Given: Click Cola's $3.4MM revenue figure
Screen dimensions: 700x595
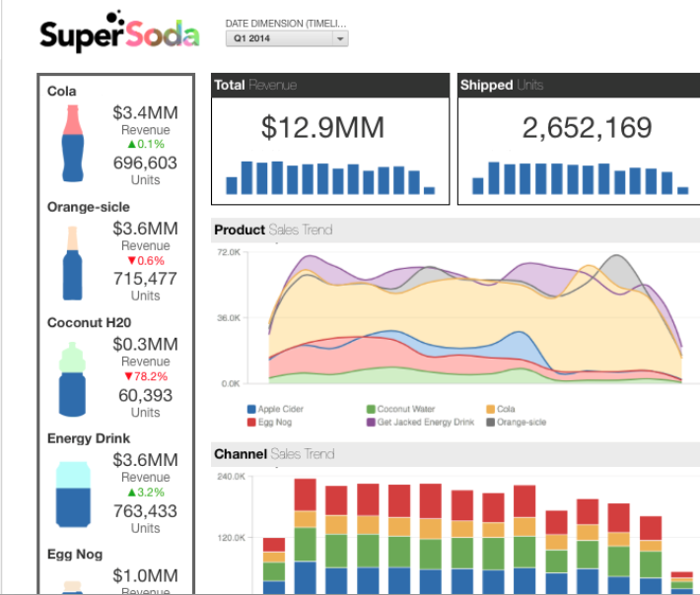Looking at the screenshot, I should click(145, 113).
